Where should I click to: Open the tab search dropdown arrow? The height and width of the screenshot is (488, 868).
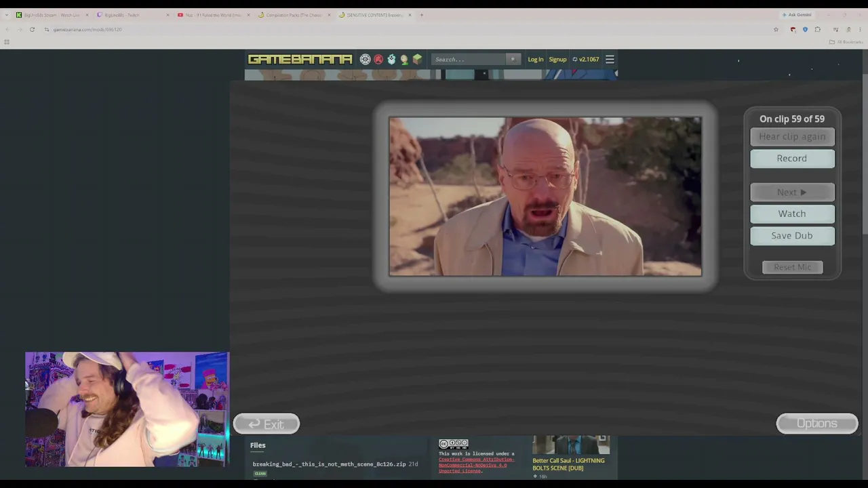(7, 15)
